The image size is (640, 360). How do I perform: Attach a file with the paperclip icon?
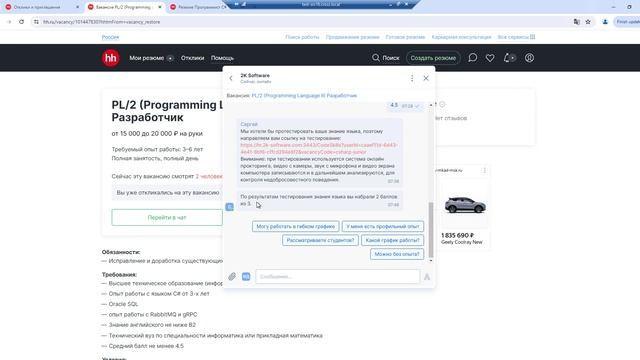[x=232, y=277]
